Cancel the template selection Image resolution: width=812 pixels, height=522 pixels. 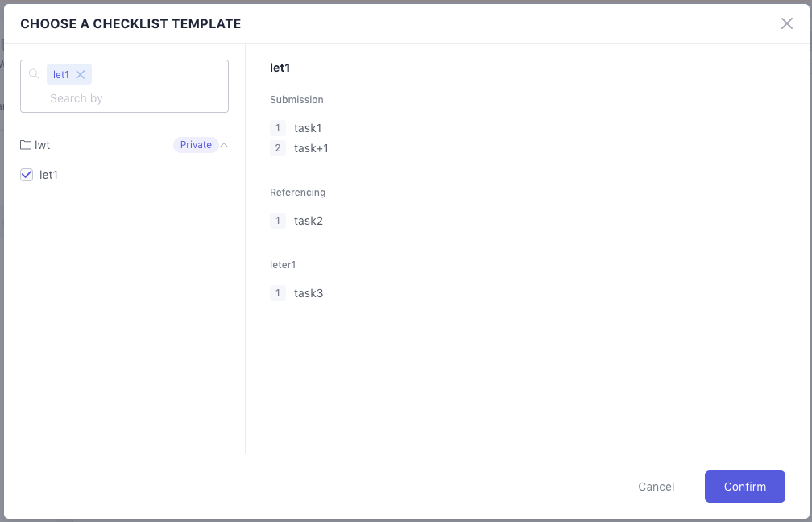pyautogui.click(x=656, y=487)
